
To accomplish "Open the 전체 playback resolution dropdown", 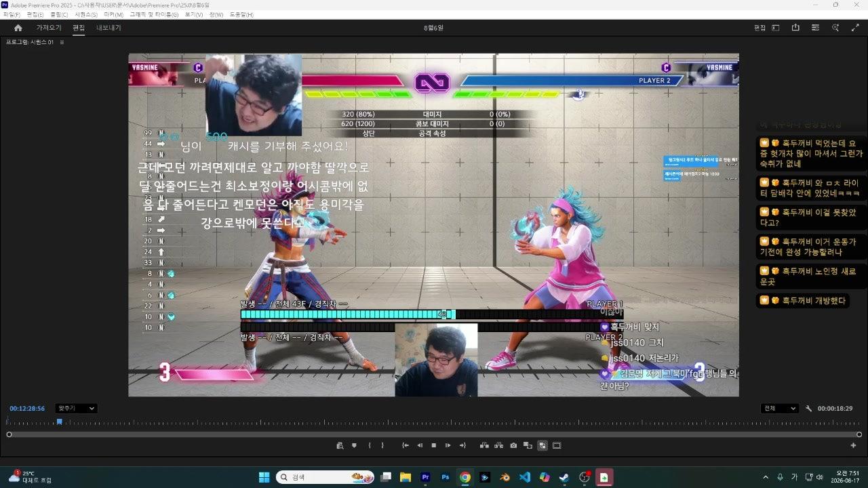I will tap(780, 409).
